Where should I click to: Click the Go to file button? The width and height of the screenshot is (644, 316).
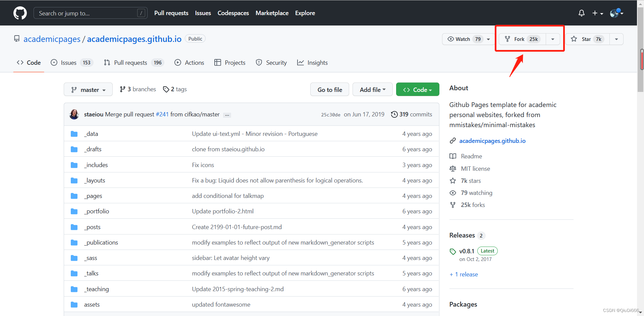330,90
